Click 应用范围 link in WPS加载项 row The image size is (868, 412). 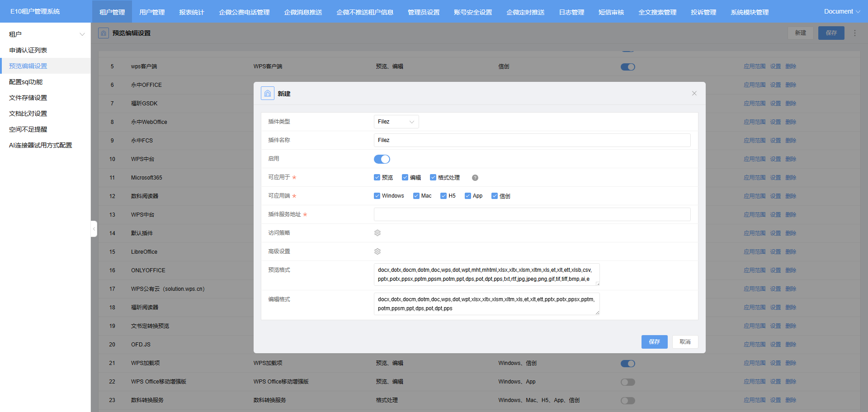click(755, 363)
